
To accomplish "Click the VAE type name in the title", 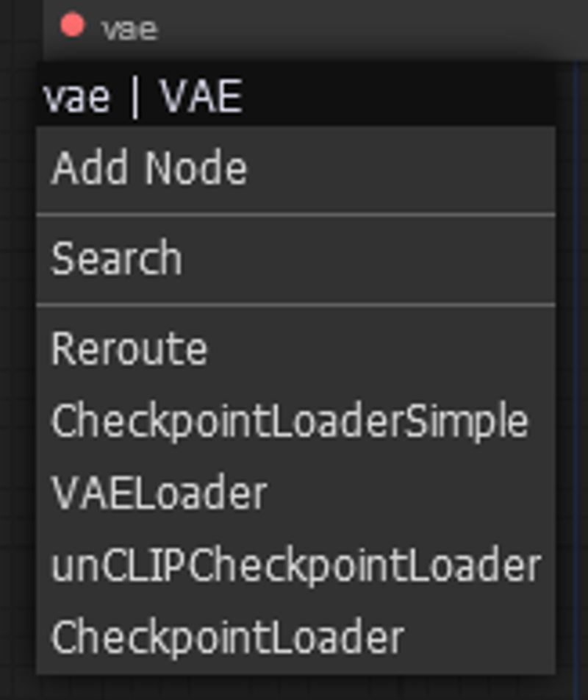I will [201, 97].
